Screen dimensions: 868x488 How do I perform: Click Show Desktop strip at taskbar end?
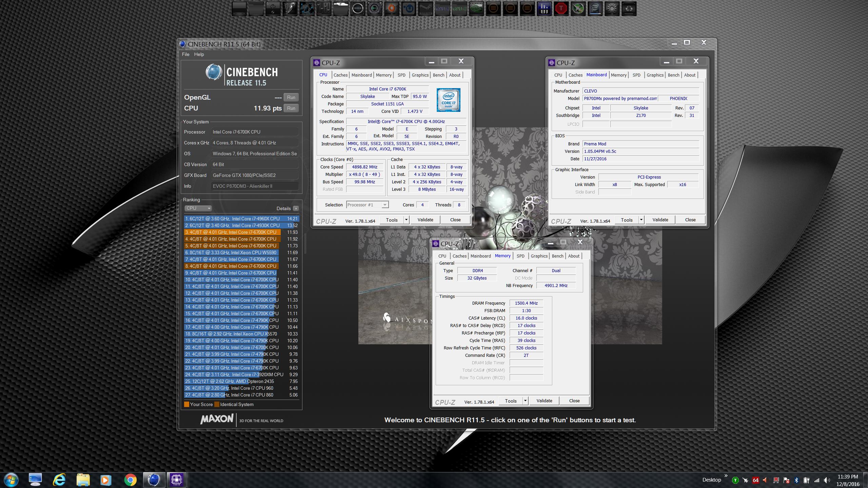[x=866, y=480]
